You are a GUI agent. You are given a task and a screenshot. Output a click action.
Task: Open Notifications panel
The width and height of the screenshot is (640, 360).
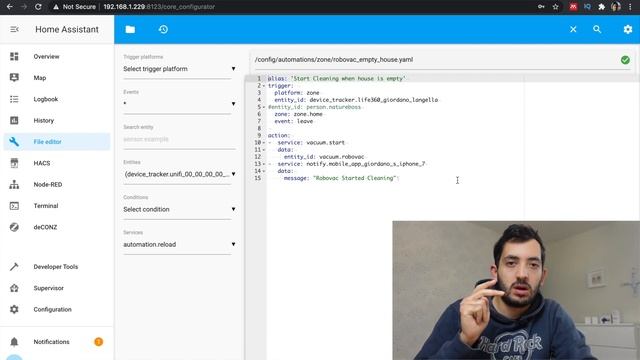click(x=51, y=342)
